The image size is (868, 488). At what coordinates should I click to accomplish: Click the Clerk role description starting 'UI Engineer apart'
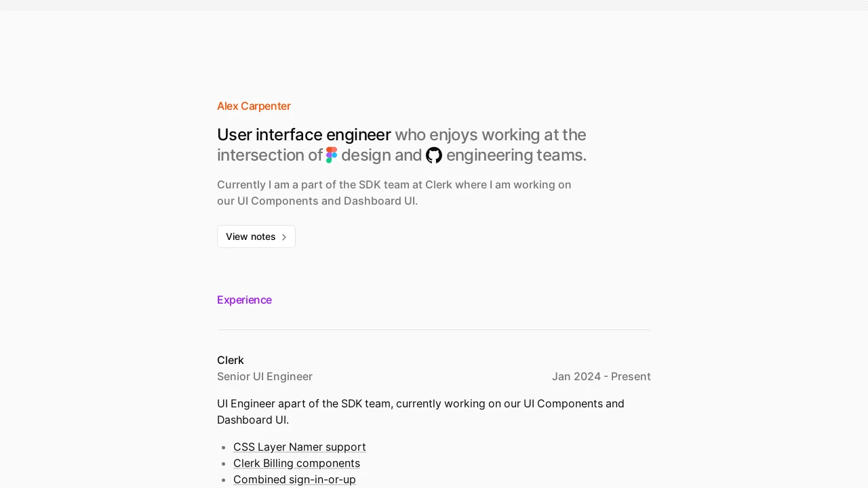click(420, 411)
